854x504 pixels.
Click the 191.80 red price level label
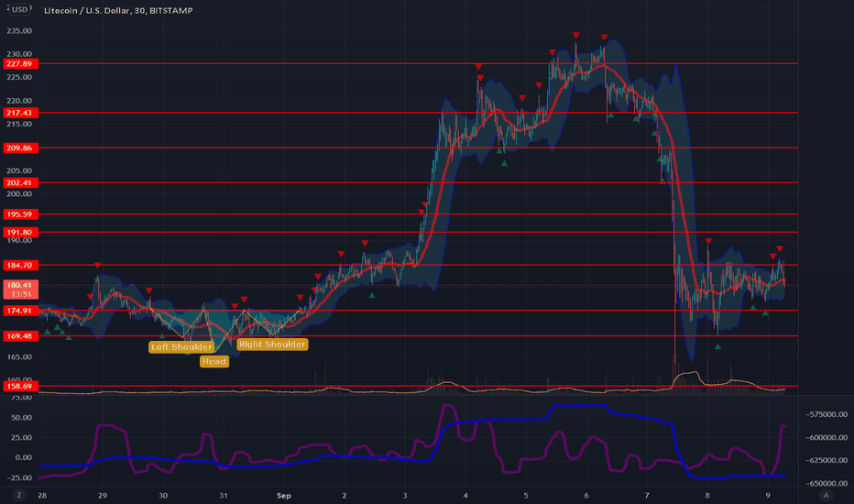(x=21, y=232)
